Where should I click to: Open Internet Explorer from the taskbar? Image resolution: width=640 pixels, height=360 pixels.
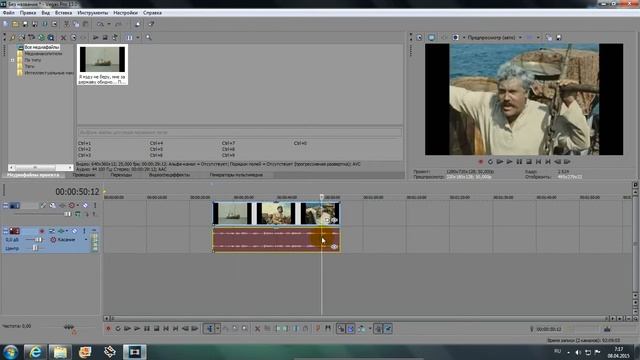click(x=35, y=352)
